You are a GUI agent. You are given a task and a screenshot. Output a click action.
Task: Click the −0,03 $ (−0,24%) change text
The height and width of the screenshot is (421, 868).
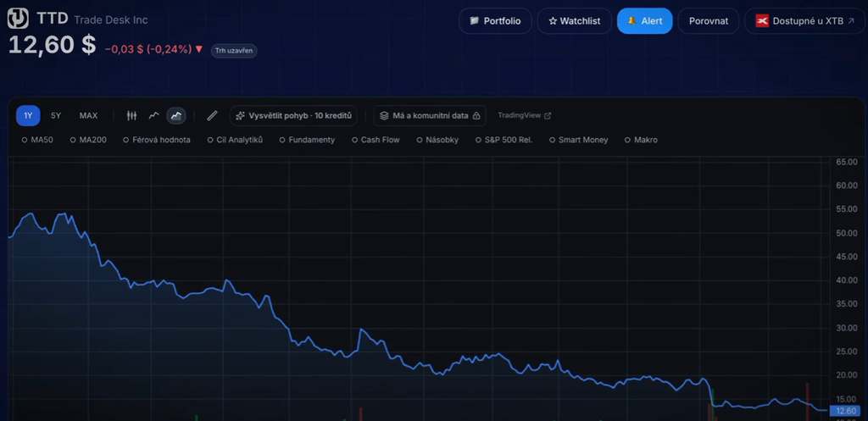pos(148,49)
